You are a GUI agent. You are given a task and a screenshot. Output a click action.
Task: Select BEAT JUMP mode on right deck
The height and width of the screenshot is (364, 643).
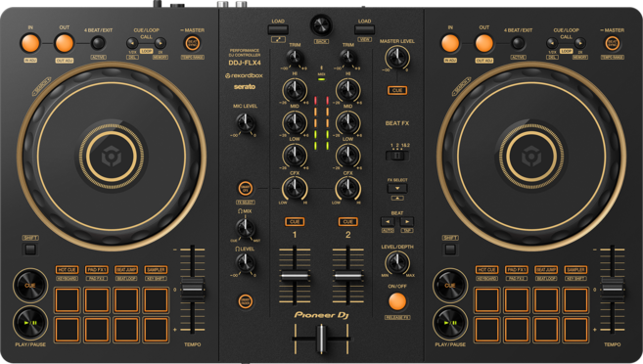pos(546,270)
